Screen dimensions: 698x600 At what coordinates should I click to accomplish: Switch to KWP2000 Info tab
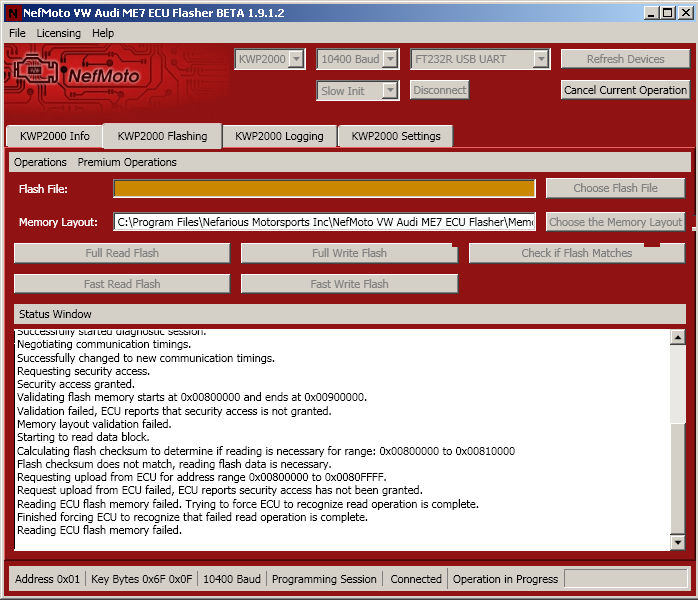coord(55,136)
